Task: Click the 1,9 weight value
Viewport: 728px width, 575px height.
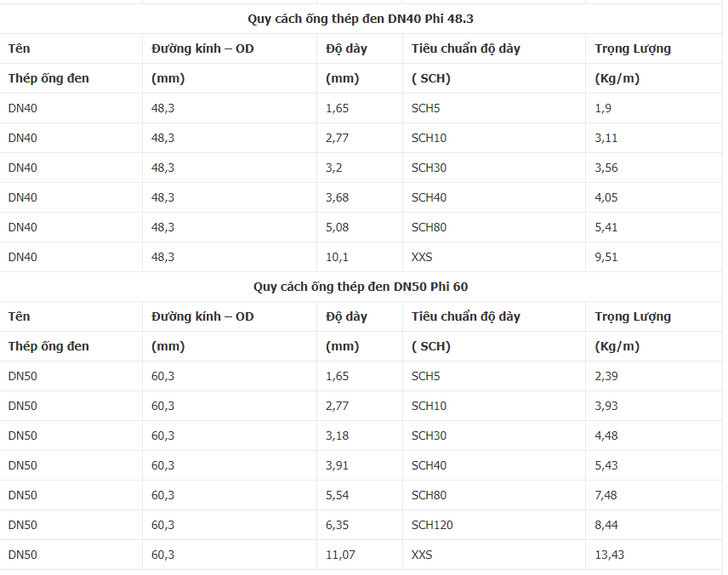Action: (x=603, y=108)
